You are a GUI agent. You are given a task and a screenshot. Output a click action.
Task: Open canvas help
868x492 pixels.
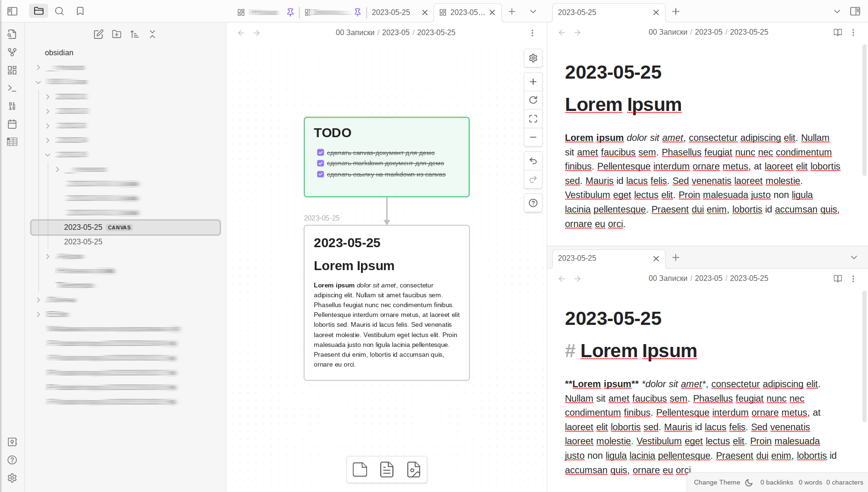click(x=533, y=203)
